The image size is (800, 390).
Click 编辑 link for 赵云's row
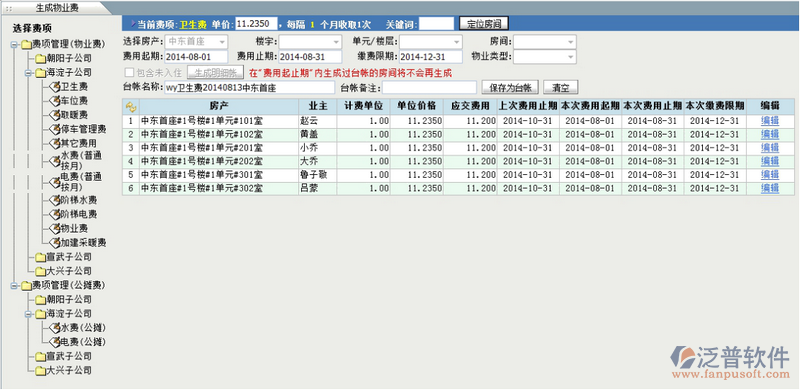pos(770,121)
